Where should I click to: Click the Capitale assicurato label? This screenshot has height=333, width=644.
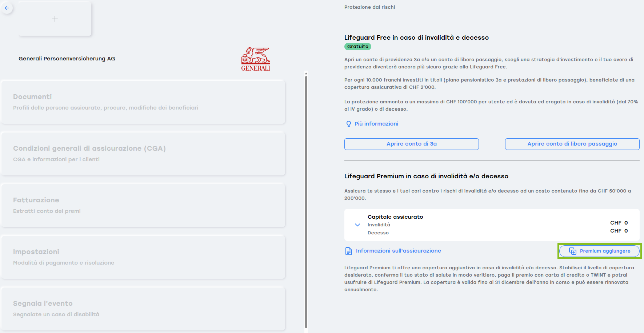pos(395,217)
